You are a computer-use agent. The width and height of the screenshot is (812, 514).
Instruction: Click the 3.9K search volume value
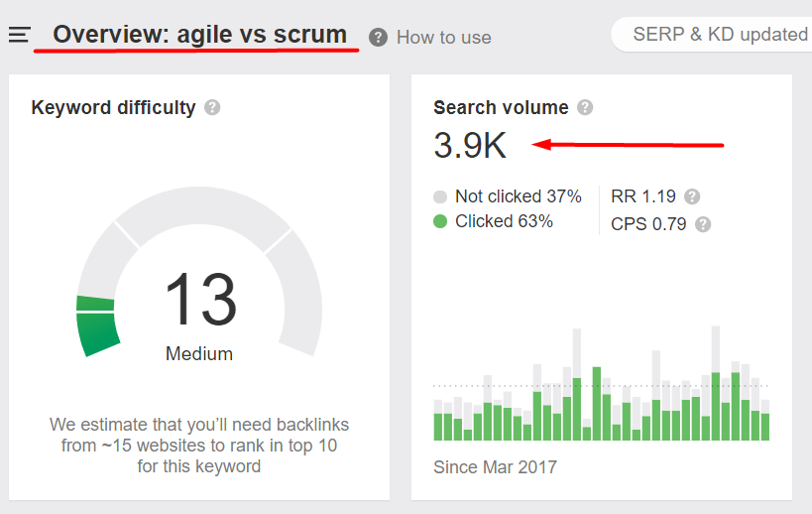pos(470,146)
